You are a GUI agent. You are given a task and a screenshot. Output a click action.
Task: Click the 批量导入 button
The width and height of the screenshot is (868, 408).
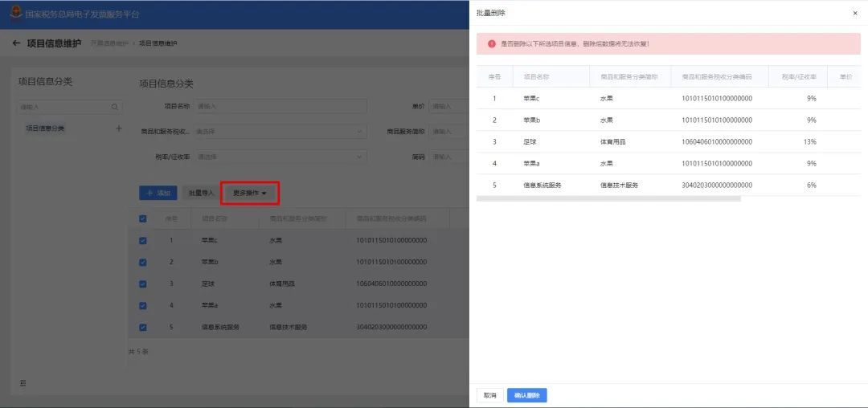pos(201,193)
